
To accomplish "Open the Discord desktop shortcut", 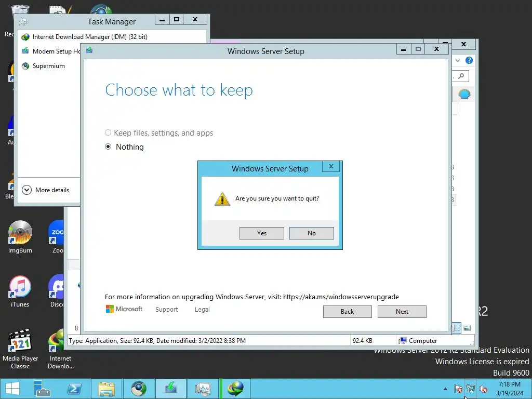I will (56, 291).
